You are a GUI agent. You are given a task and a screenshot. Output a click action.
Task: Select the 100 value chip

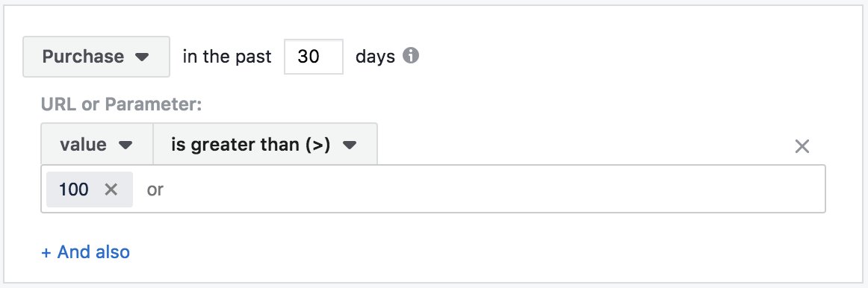[x=74, y=190]
